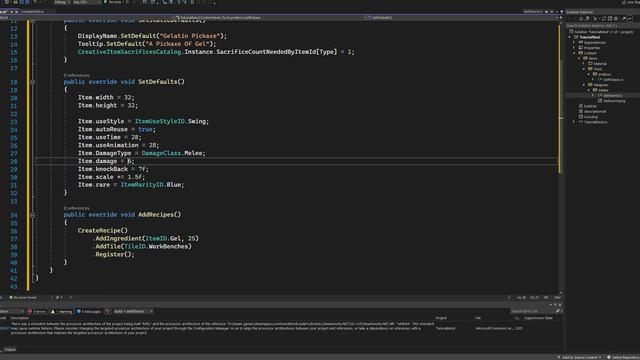
Task: Select the Melee folder
Action: coord(601,90)
